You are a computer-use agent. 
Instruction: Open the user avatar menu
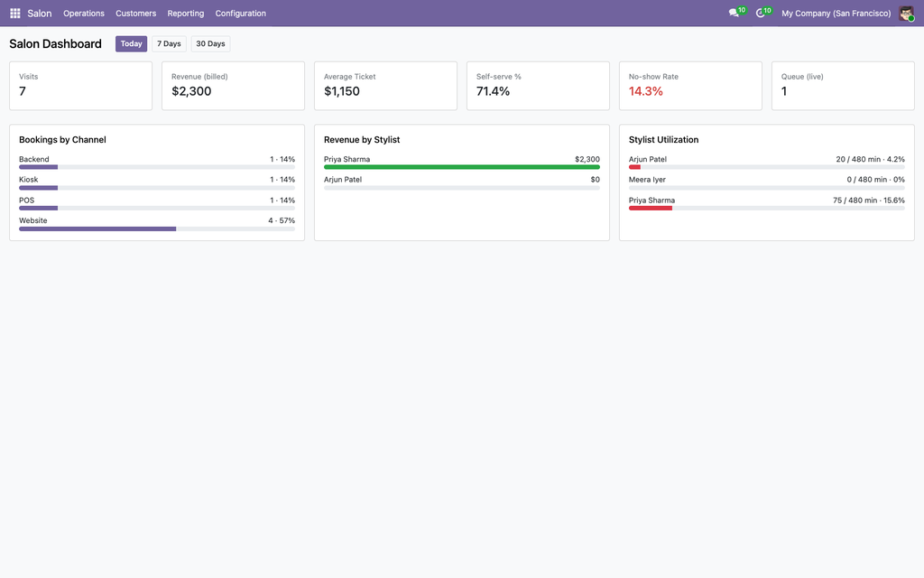coord(906,13)
